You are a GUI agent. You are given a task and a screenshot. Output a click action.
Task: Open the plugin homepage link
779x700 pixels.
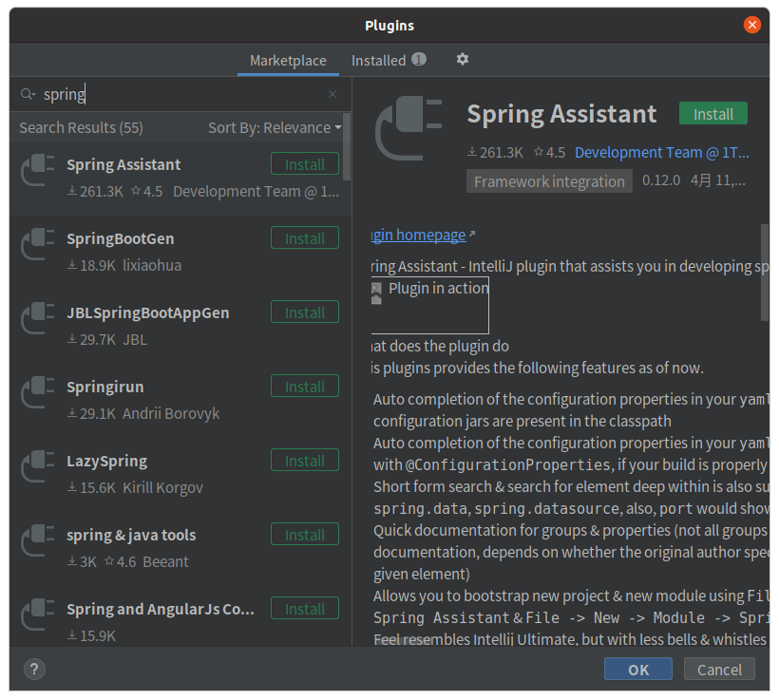419,235
